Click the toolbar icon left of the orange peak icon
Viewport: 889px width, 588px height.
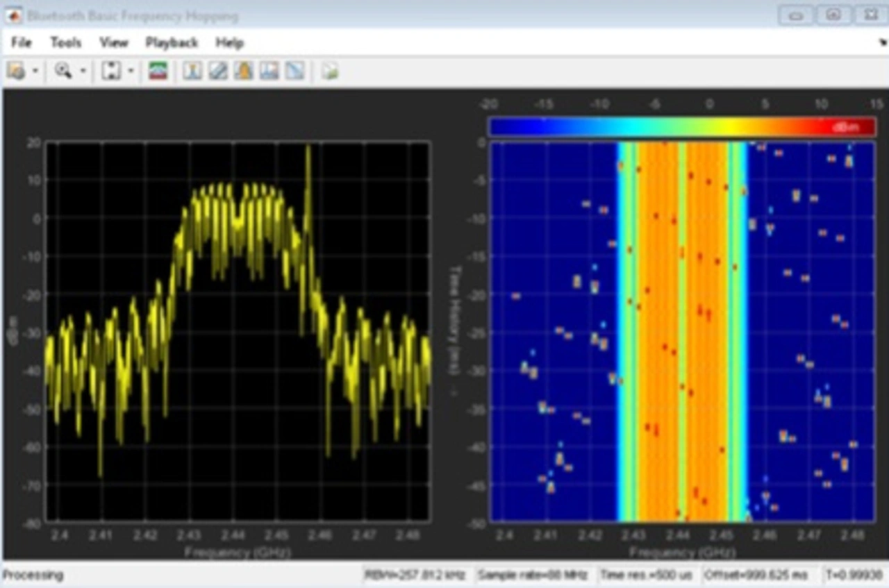[x=218, y=71]
